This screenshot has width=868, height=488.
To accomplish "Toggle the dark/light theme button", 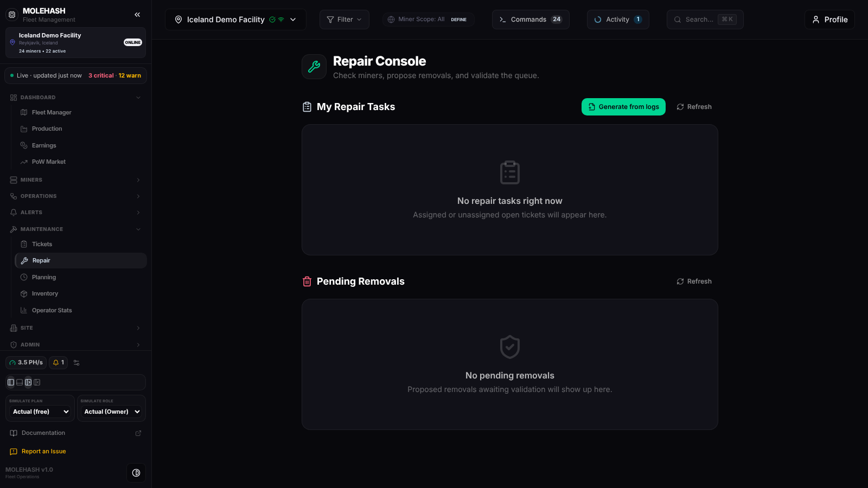I will tap(136, 473).
